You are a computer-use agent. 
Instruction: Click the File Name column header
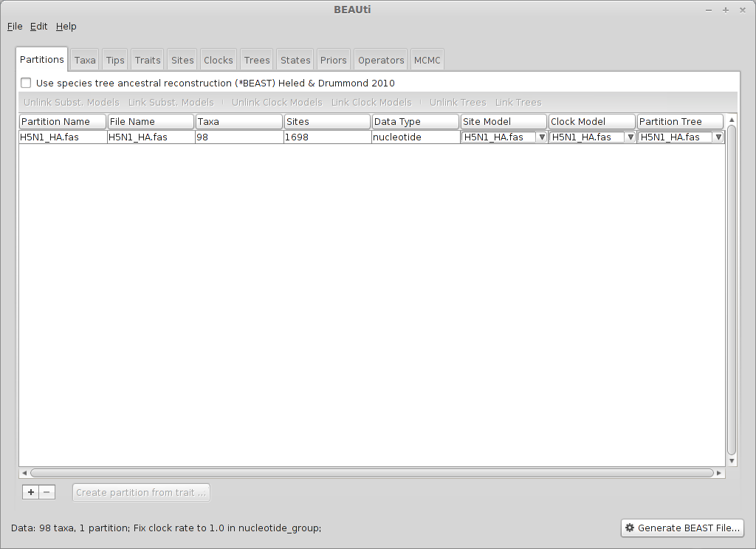click(151, 122)
